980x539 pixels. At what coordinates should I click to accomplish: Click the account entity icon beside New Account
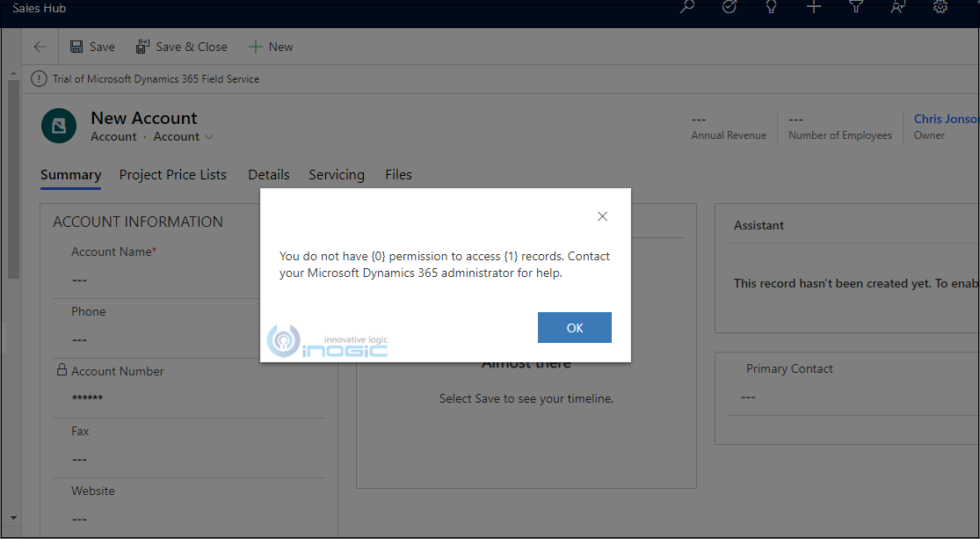[59, 127]
